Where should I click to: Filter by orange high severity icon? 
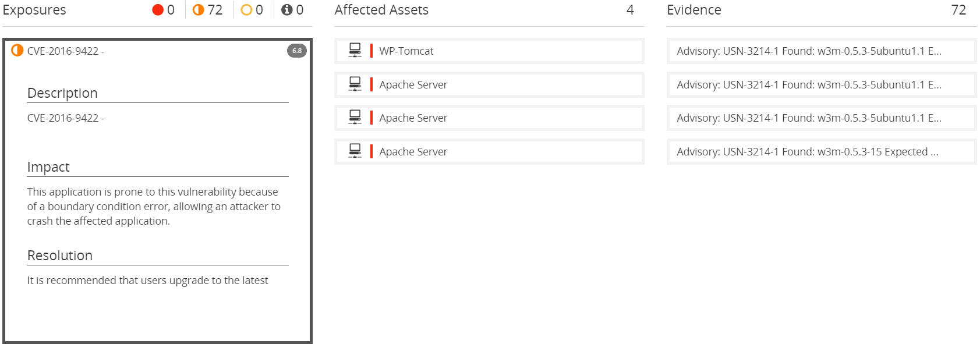point(199,10)
